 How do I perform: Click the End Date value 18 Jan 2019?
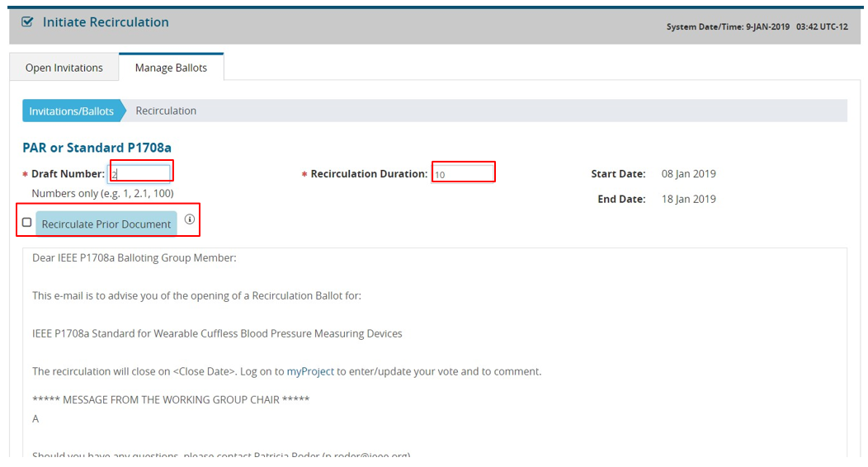point(688,199)
